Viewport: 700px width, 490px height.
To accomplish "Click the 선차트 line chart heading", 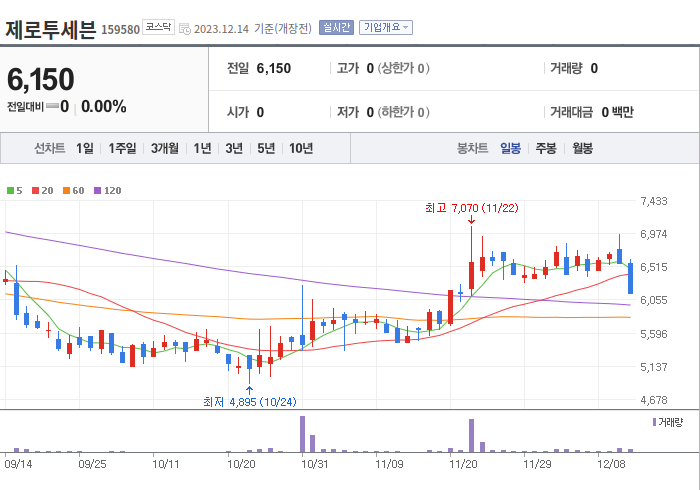I will pos(50,148).
